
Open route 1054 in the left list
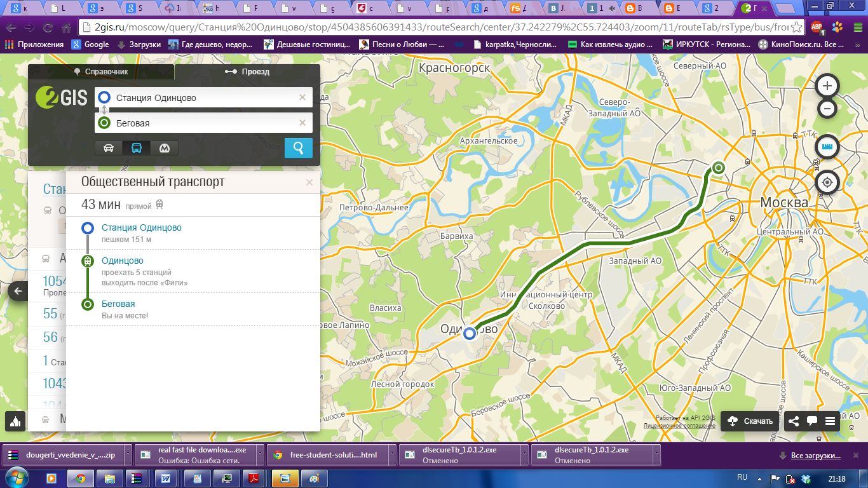coord(54,281)
